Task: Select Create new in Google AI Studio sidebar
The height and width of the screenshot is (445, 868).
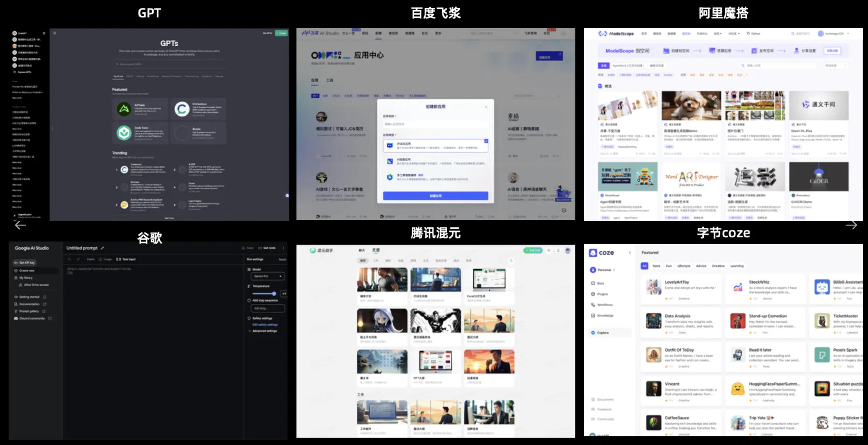Action: [27, 271]
